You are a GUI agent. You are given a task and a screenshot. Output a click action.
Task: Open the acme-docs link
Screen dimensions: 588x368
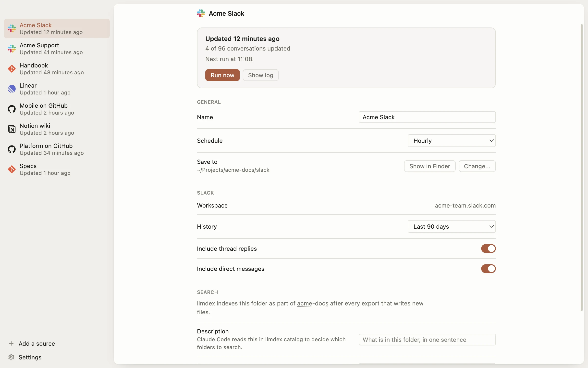[313, 303]
